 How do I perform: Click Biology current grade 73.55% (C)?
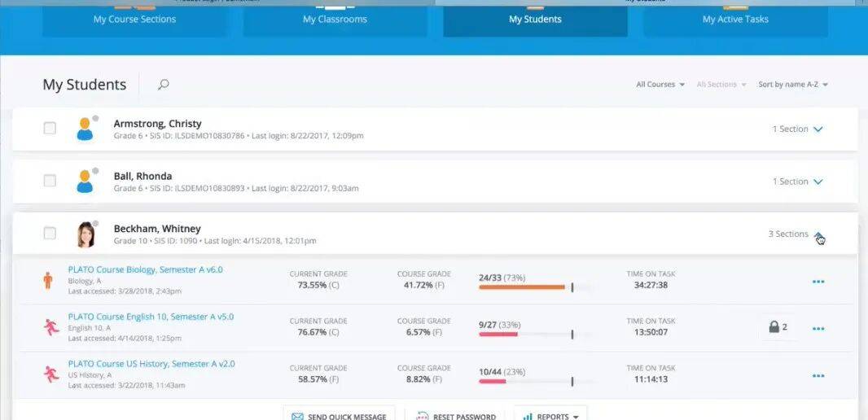(x=318, y=285)
